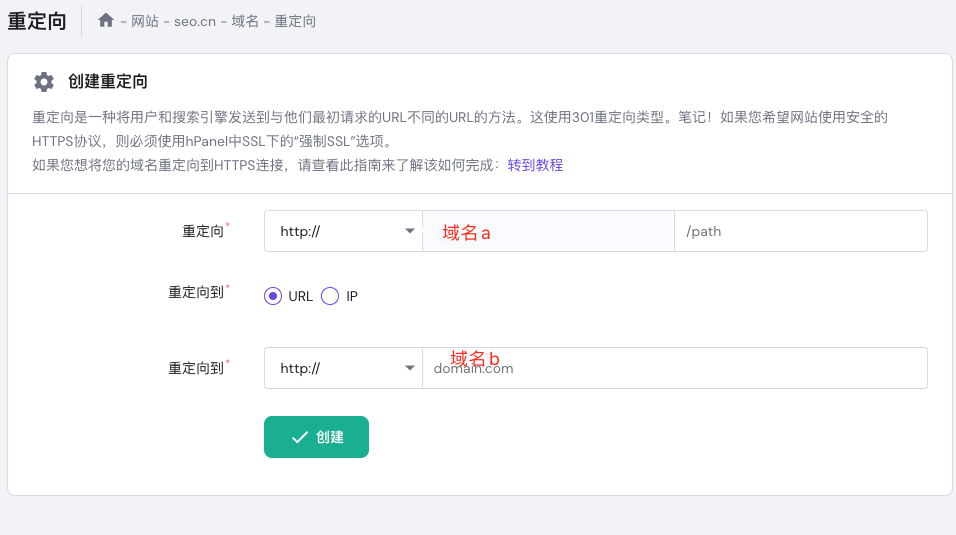Viewport: 956px width, 535px height.
Task: Navigate to 域名 in the breadcrumb
Action: point(245,21)
